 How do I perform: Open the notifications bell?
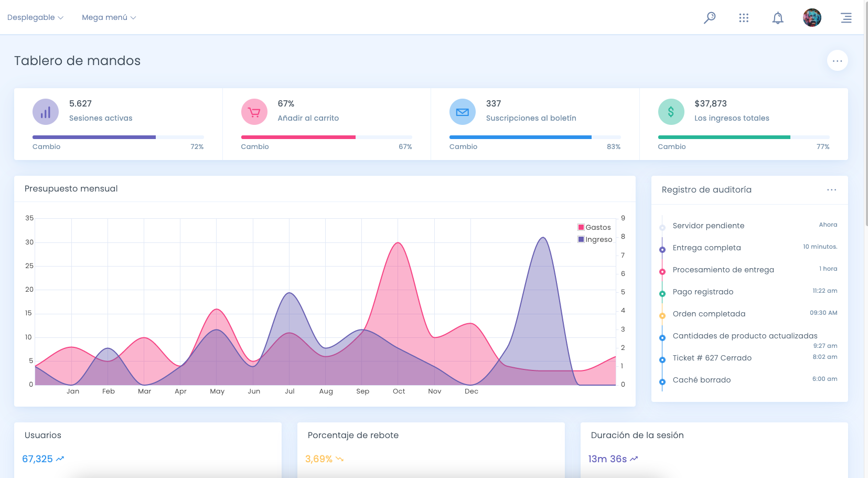coord(778,18)
